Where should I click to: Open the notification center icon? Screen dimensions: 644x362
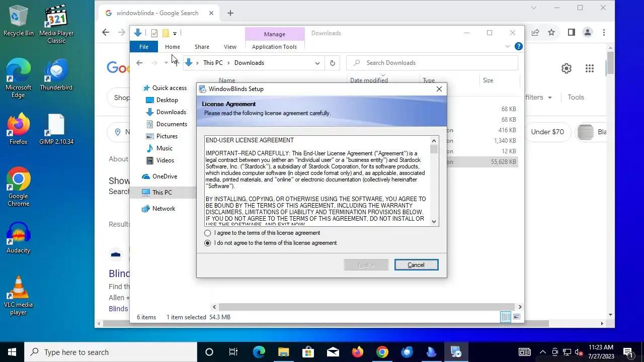coord(628,352)
